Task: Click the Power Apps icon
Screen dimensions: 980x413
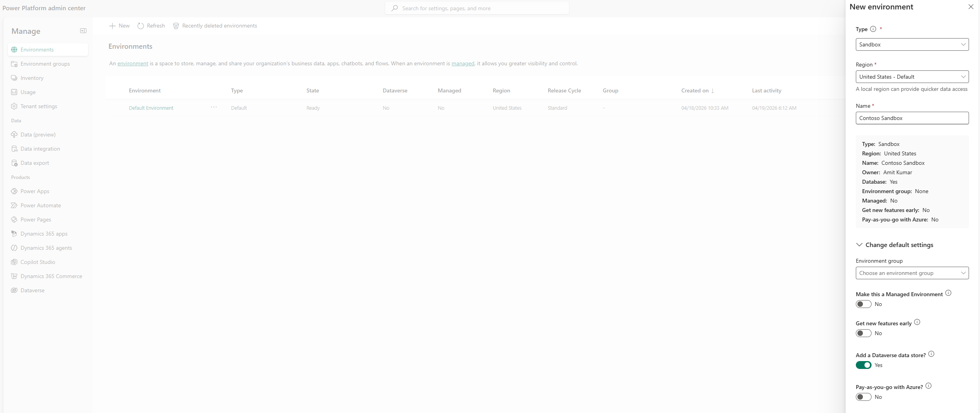Action: tap(14, 191)
